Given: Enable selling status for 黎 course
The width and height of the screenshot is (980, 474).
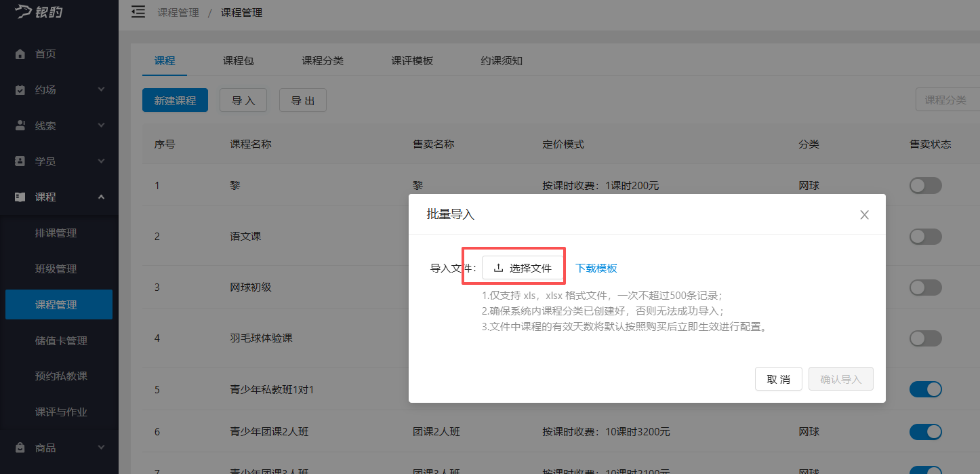Looking at the screenshot, I should point(925,185).
